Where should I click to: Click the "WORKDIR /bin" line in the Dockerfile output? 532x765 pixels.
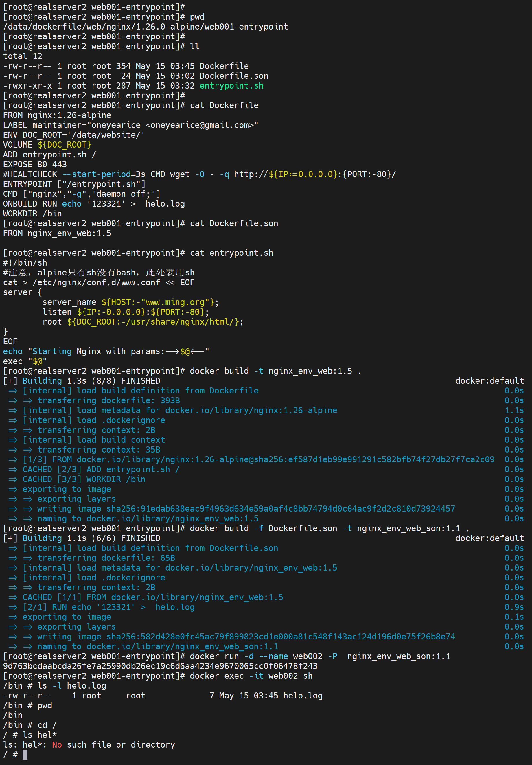click(32, 214)
